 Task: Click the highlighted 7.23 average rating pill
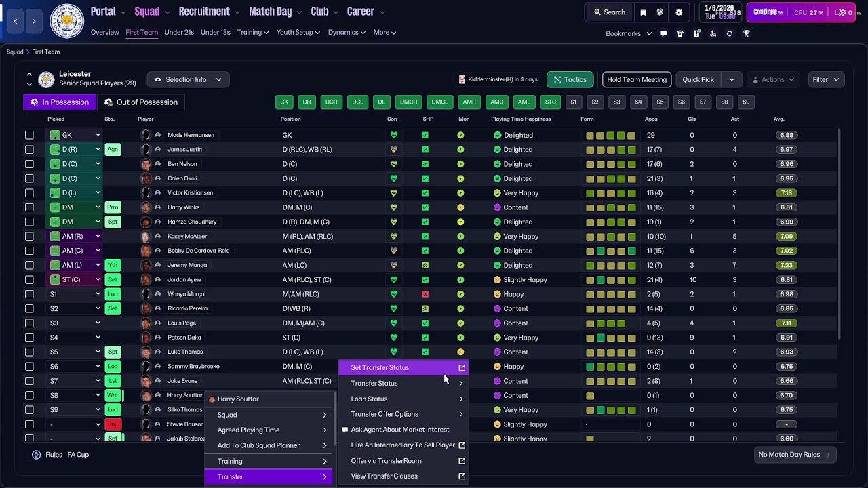(x=787, y=265)
